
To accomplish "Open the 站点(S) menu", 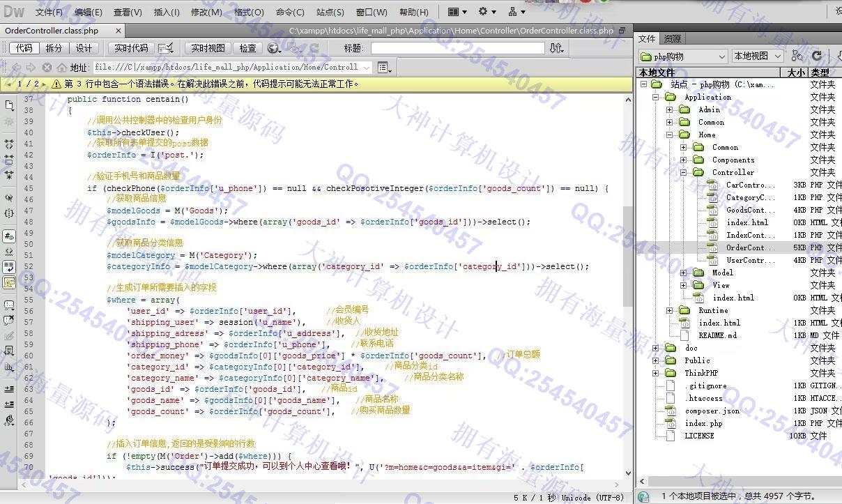I will (x=330, y=12).
